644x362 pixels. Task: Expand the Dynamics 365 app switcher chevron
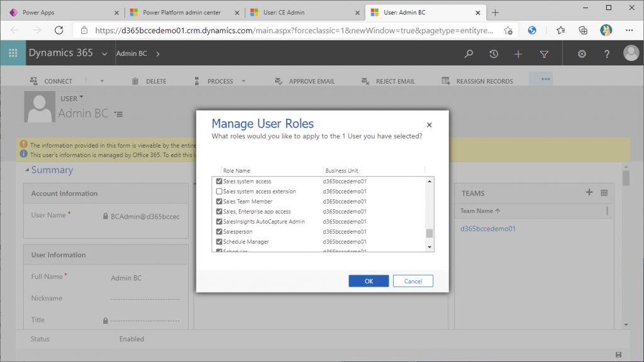point(105,54)
